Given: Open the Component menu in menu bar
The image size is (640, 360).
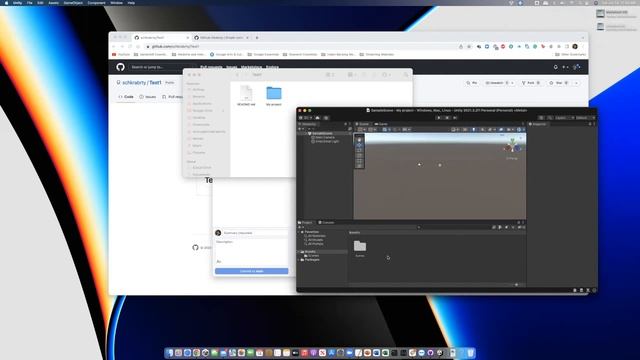Looking at the screenshot, I should coord(96,3).
